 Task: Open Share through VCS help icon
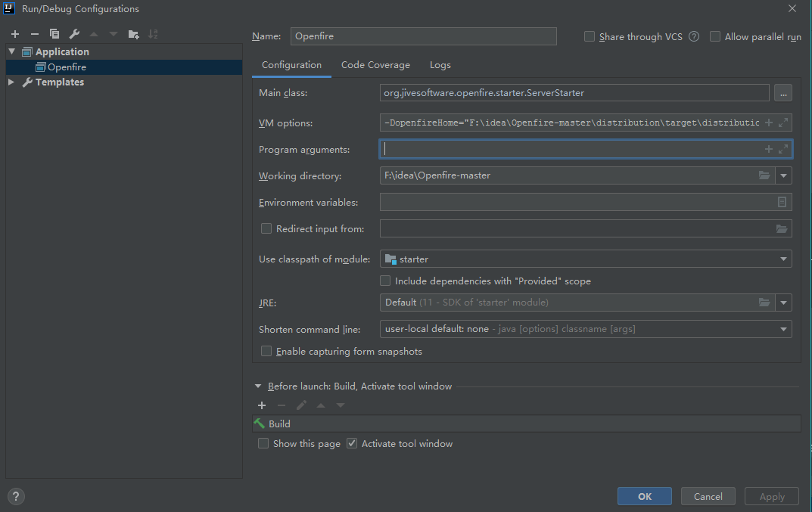coord(694,37)
